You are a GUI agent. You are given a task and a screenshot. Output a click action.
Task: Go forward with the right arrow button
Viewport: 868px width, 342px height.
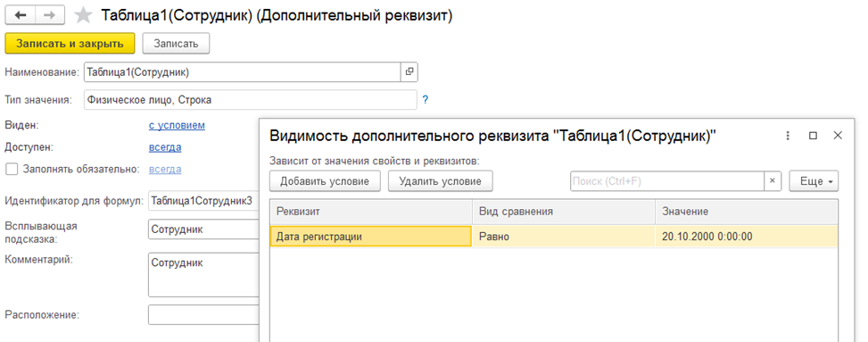click(50, 15)
